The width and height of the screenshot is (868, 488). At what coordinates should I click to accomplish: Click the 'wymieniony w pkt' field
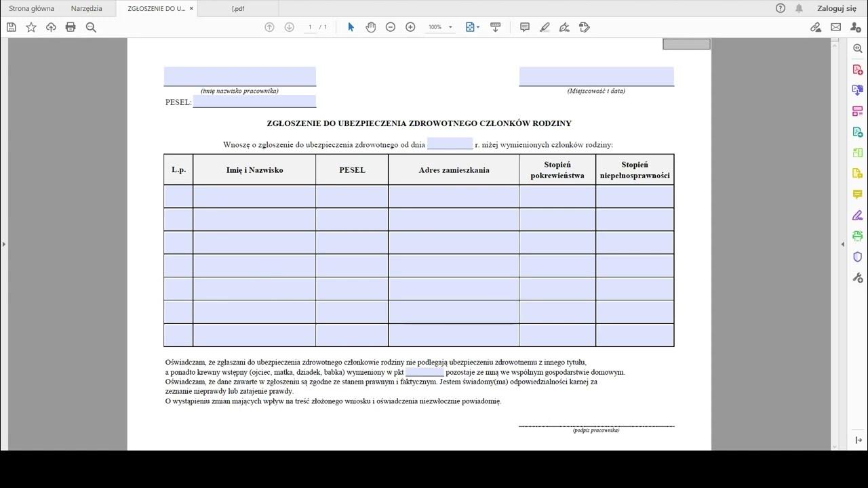click(425, 371)
